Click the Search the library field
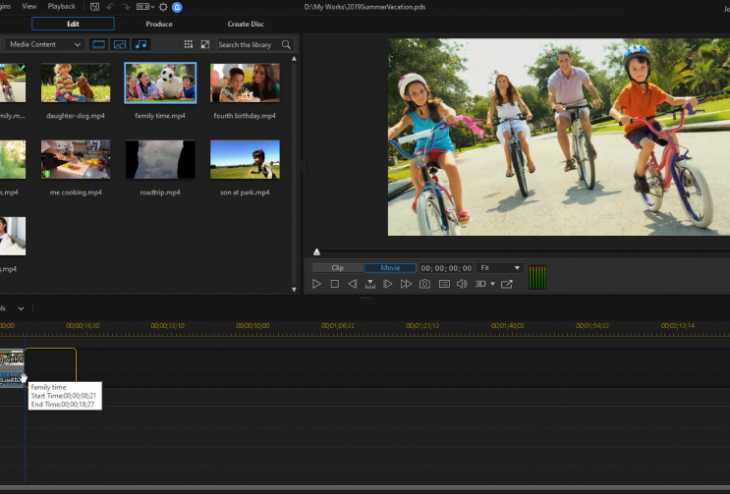 (249, 45)
